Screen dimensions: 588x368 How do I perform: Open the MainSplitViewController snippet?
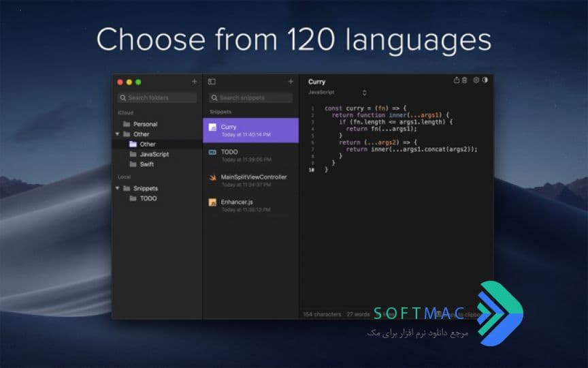251,181
